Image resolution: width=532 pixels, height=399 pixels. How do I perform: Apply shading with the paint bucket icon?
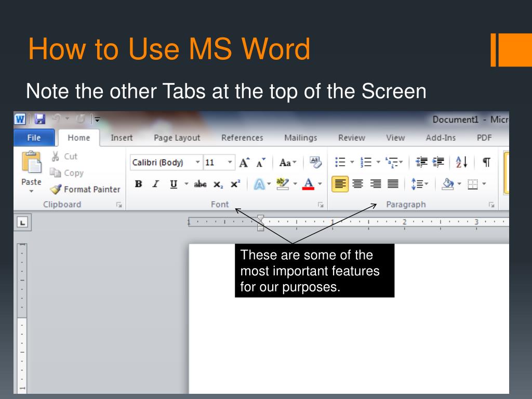pos(448,184)
